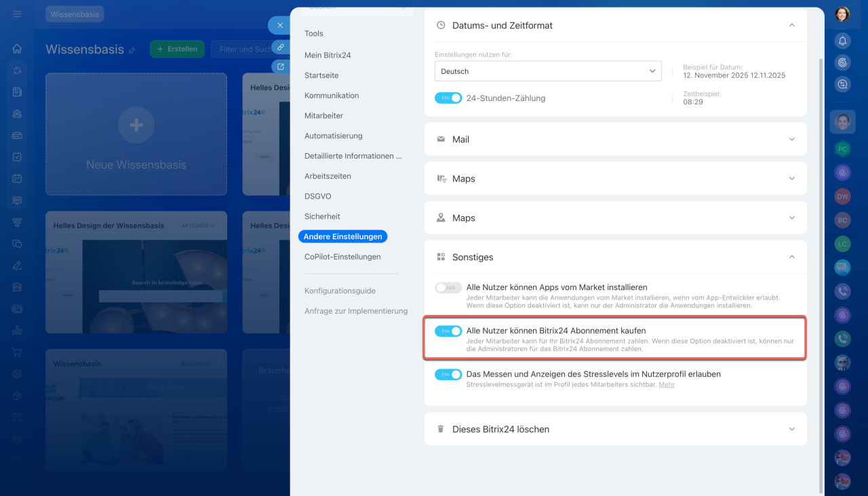This screenshot has height=496, width=868.
Task: Click the DW user avatar
Action: click(842, 197)
